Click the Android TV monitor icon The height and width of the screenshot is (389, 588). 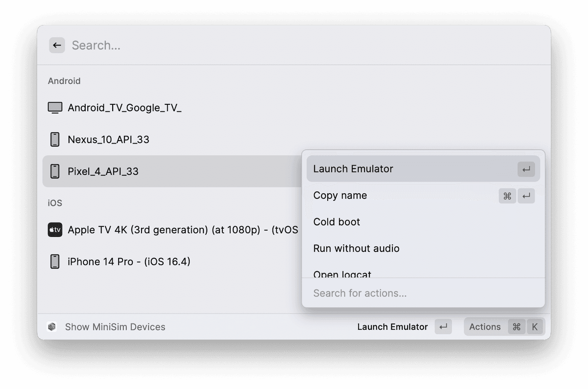click(x=55, y=108)
